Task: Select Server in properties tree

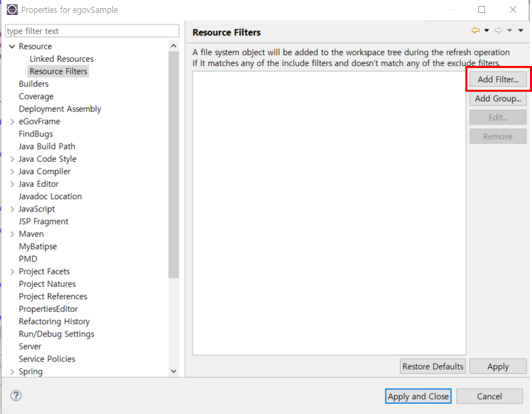Action: coord(30,347)
